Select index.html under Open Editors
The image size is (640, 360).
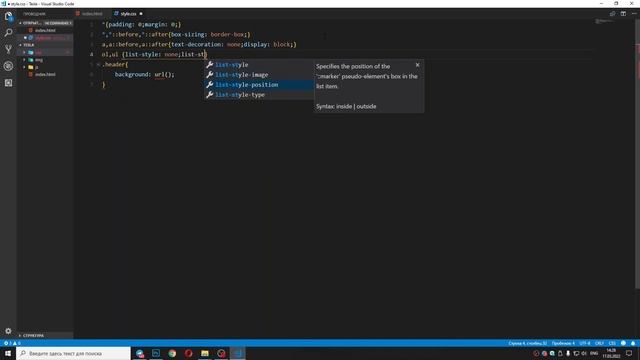click(x=45, y=30)
